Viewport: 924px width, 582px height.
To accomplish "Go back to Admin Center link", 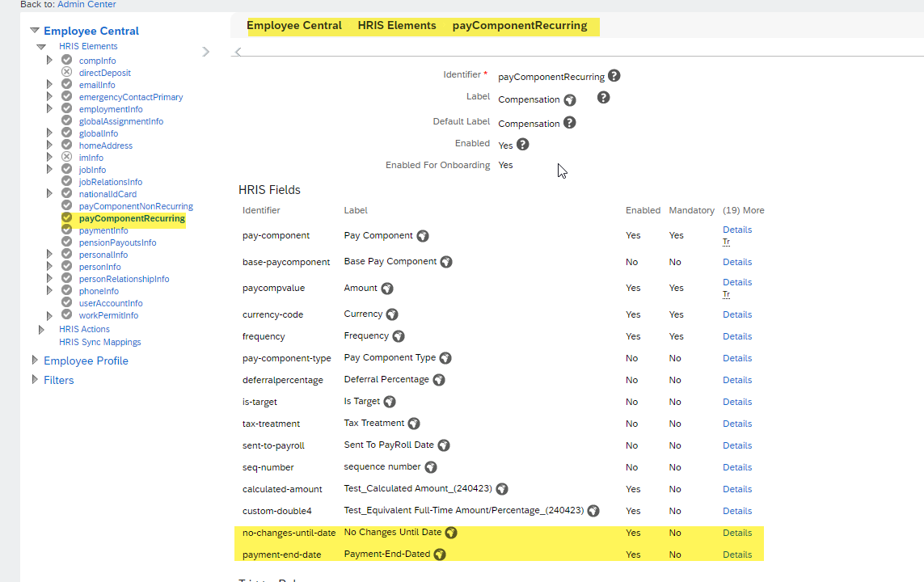I will [86, 4].
